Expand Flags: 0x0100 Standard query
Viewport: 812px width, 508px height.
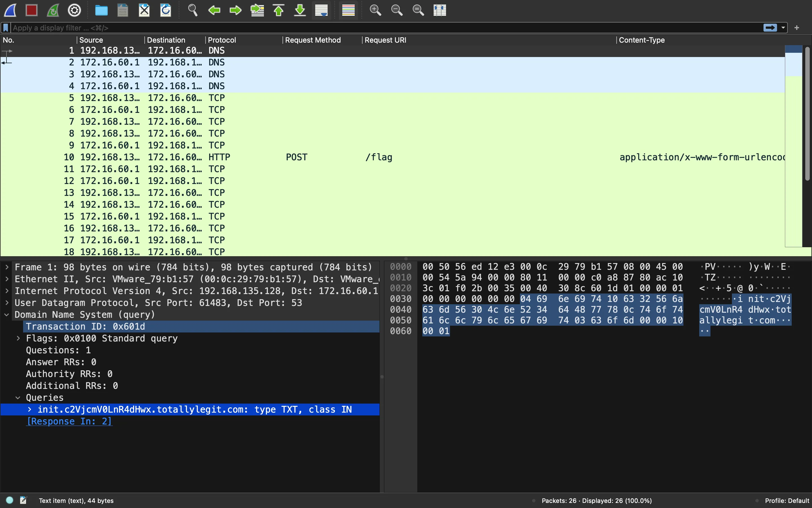18,338
